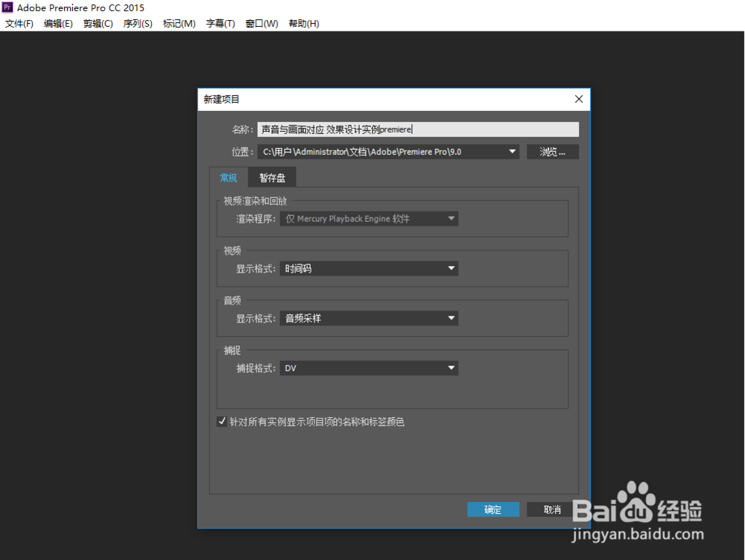Open the 视频 显示格式 时间码 dropdown
The height and width of the screenshot is (560, 745).
pos(369,268)
